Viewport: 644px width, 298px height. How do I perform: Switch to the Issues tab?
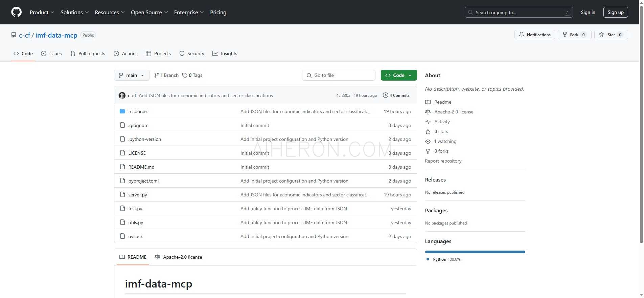point(51,54)
